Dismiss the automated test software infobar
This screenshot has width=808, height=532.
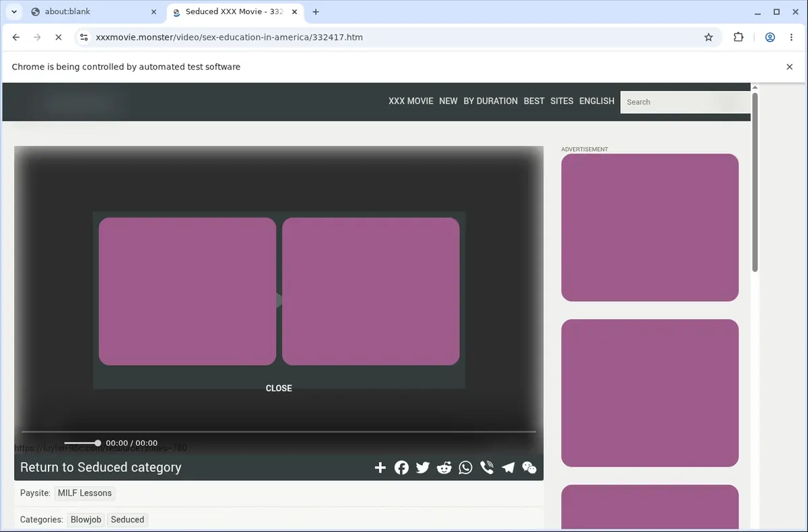click(790, 67)
